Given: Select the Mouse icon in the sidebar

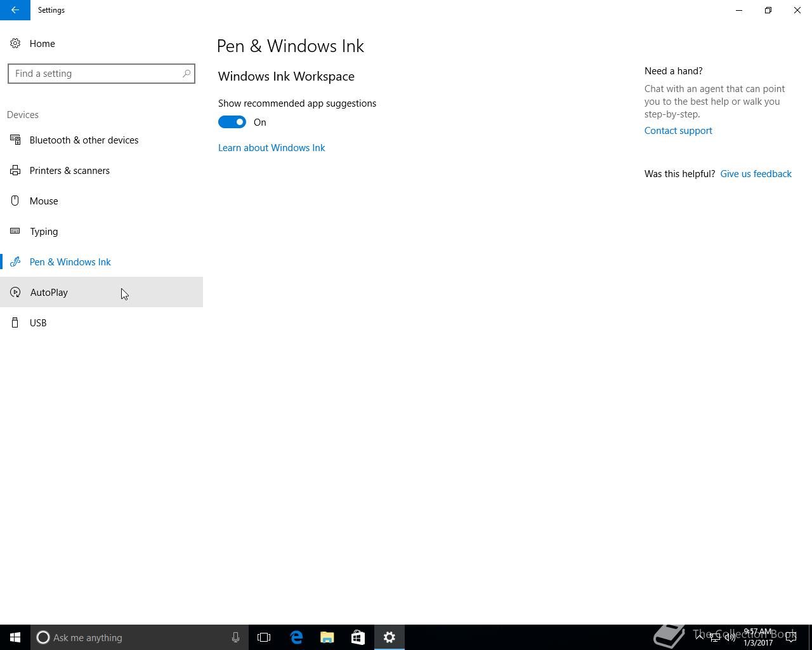Looking at the screenshot, I should 15,201.
